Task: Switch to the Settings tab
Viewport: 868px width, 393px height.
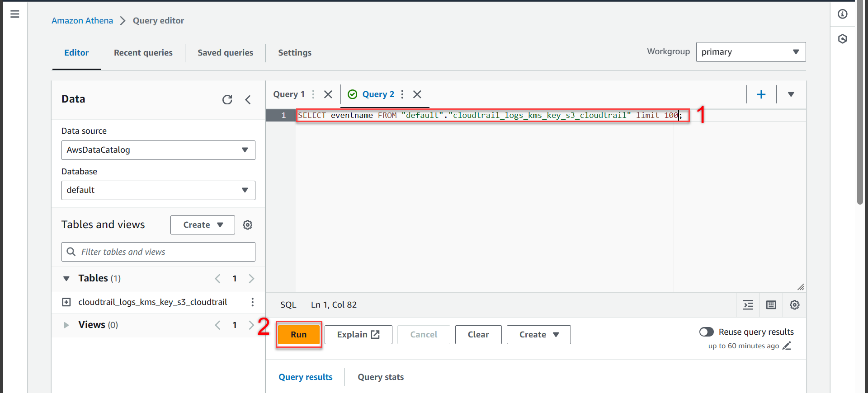Action: point(295,53)
